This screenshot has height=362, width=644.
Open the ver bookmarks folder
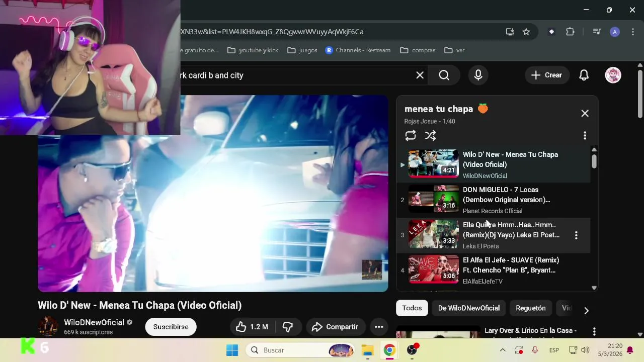(x=454, y=50)
